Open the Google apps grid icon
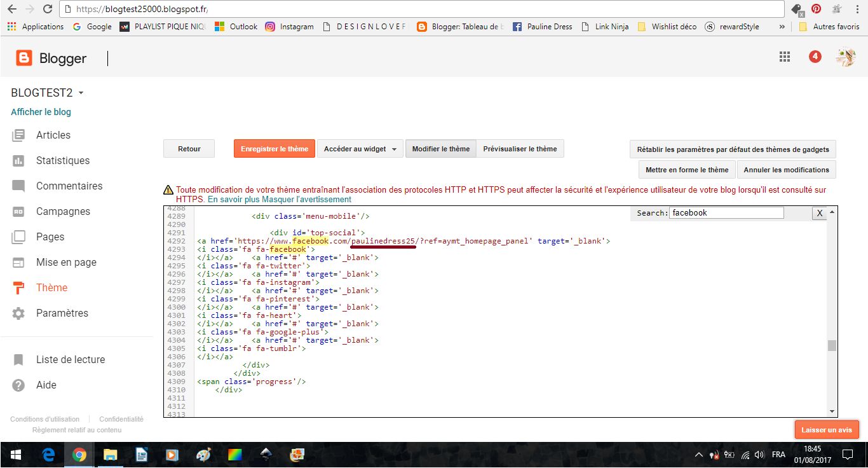 coord(785,57)
